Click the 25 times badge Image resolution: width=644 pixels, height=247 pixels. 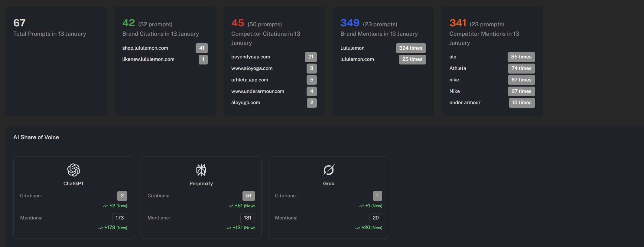point(412,59)
